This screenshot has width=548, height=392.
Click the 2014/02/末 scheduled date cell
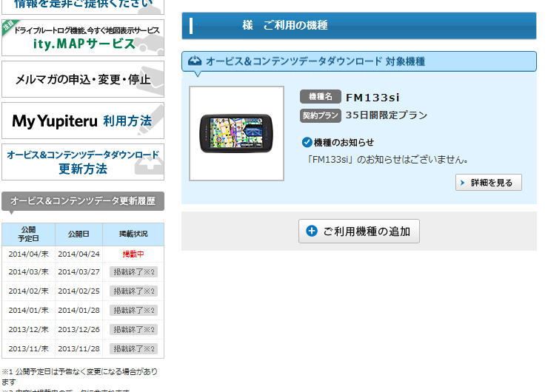(x=29, y=291)
